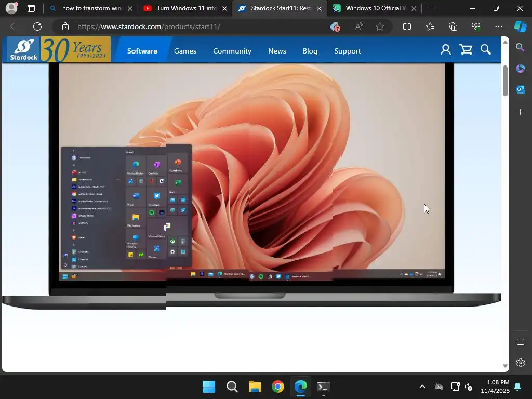Open File Explorer from taskbar
532x399 pixels.
(x=255, y=387)
